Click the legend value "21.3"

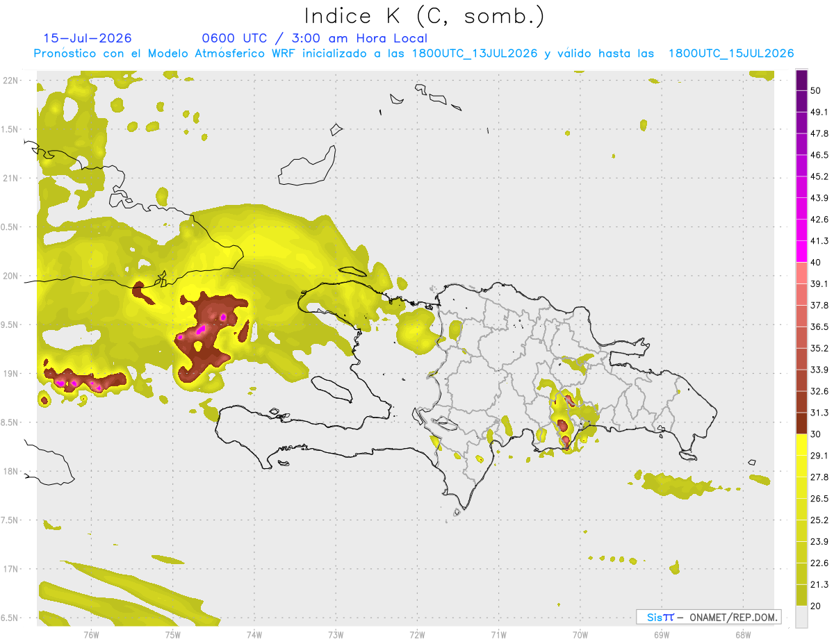(819, 585)
